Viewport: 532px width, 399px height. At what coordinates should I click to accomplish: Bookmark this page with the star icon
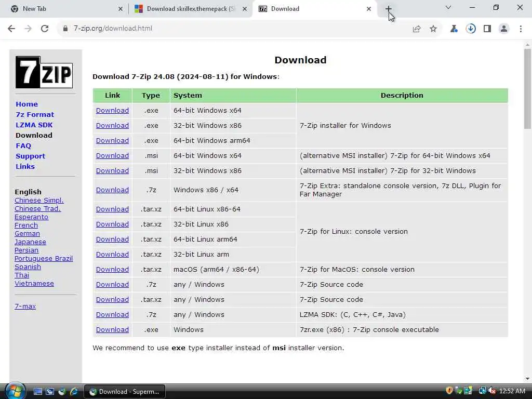coord(433,29)
